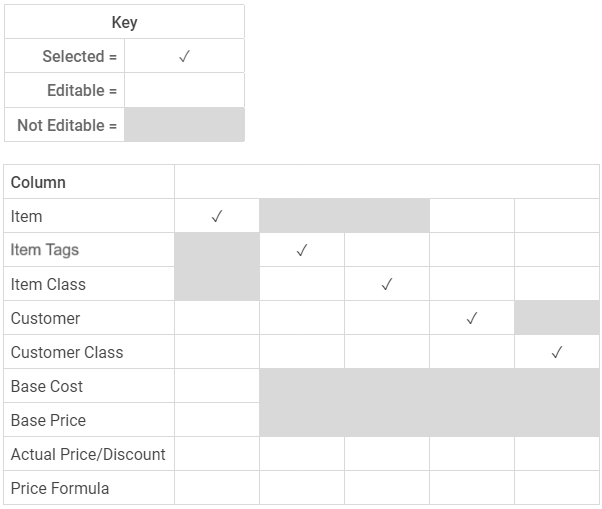Click the Key table header
The width and height of the screenshot is (602, 509).
124,22
